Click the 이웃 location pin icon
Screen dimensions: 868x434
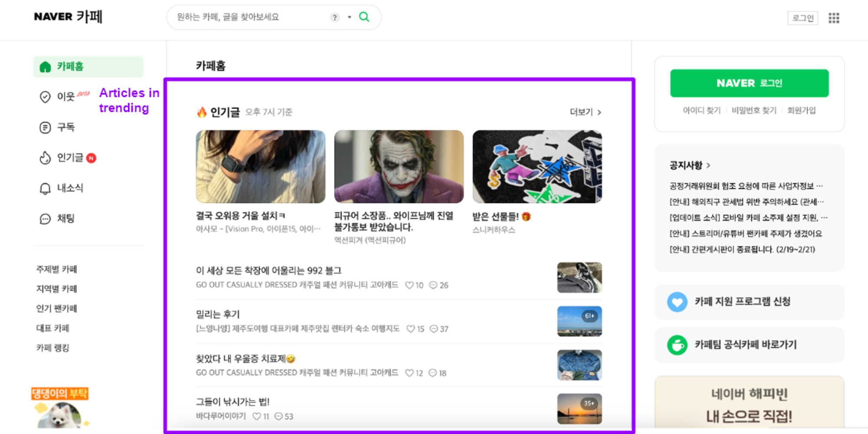pyautogui.click(x=45, y=97)
